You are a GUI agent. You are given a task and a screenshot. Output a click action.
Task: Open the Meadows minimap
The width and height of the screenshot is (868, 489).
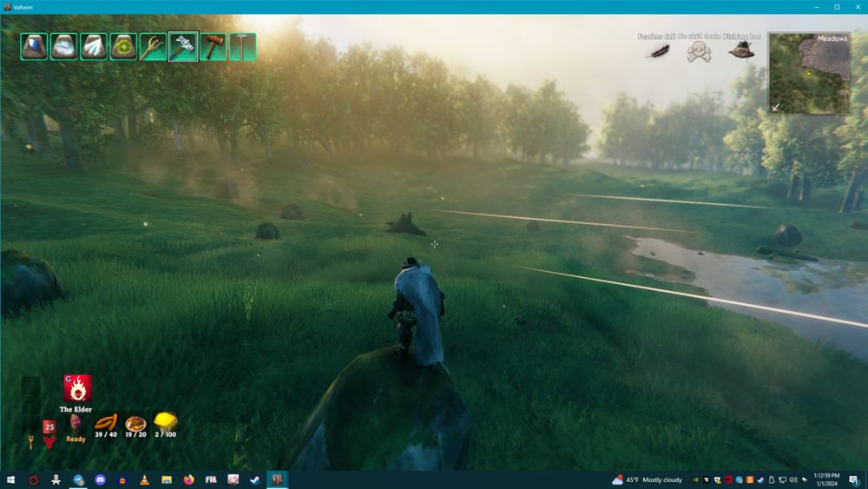(x=809, y=74)
